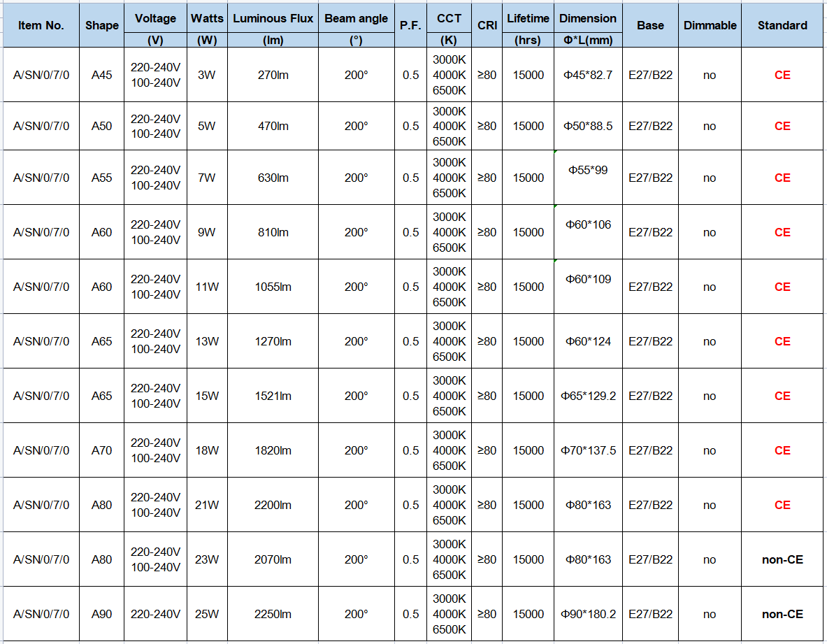
Task: Click the voltage cell in the 25W row
Action: point(156,614)
